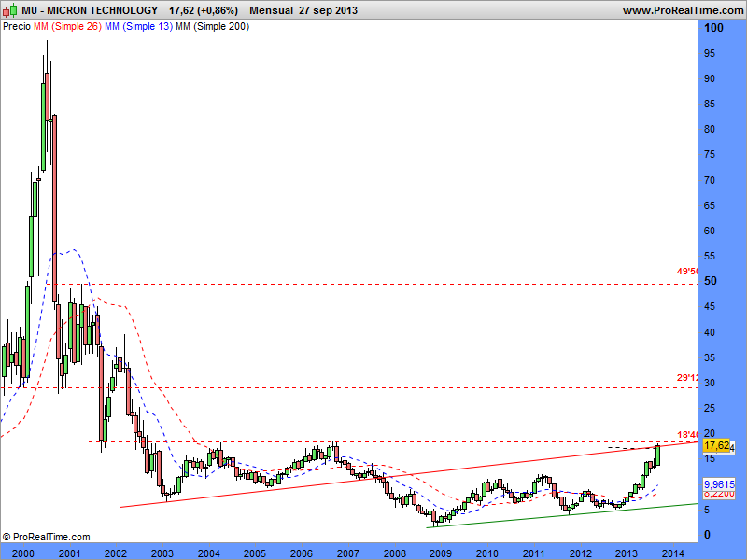Screen dimensions: 747x560
Task: Click year 2004 on the time axis
Action: click(x=208, y=553)
